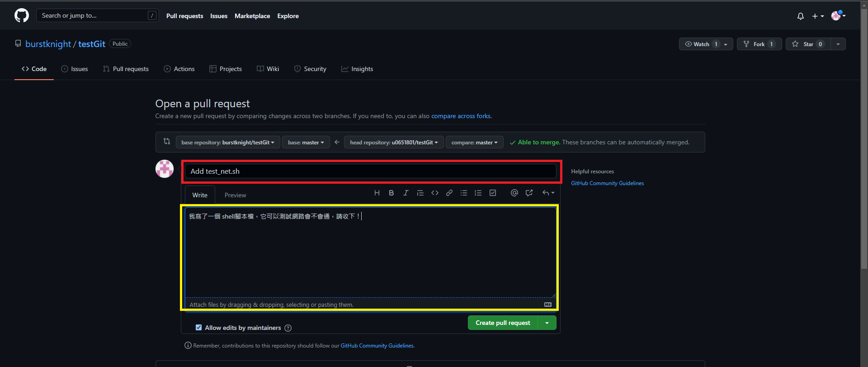Click the help icon beside Allow edits
This screenshot has width=868, height=367.
(288, 328)
